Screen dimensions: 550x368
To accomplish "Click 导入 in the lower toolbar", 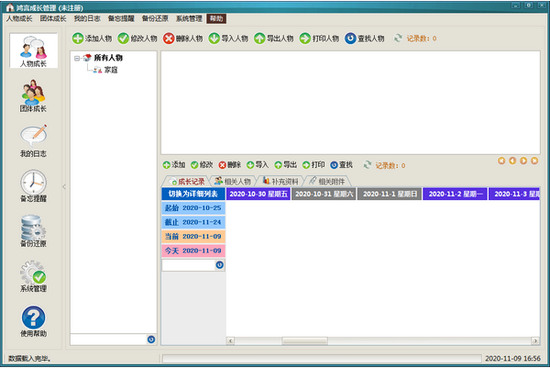I will (x=257, y=165).
